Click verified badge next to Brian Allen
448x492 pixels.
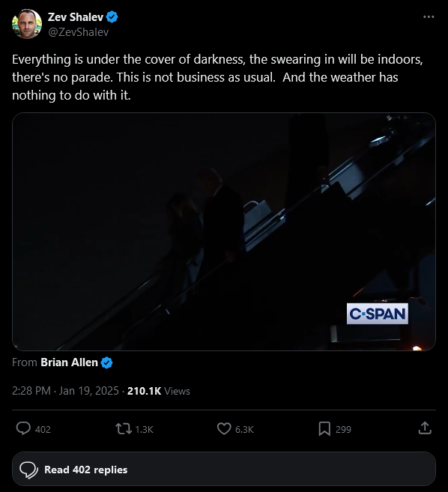tap(106, 362)
